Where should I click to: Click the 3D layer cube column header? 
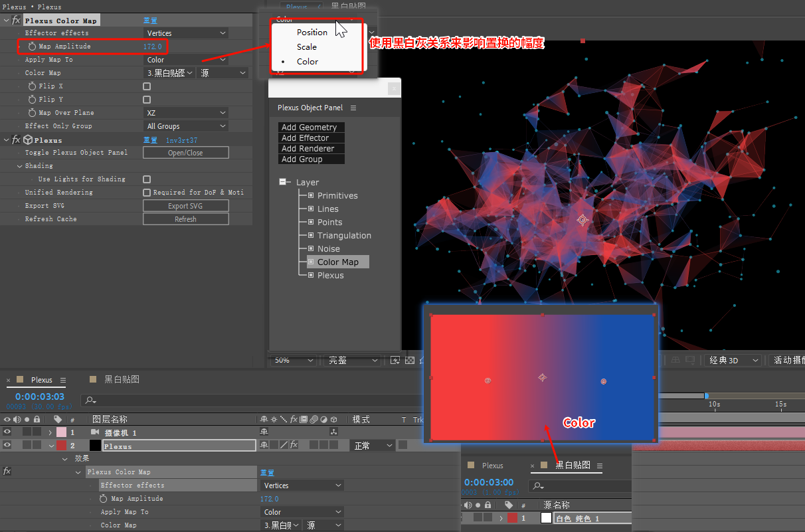click(x=334, y=420)
